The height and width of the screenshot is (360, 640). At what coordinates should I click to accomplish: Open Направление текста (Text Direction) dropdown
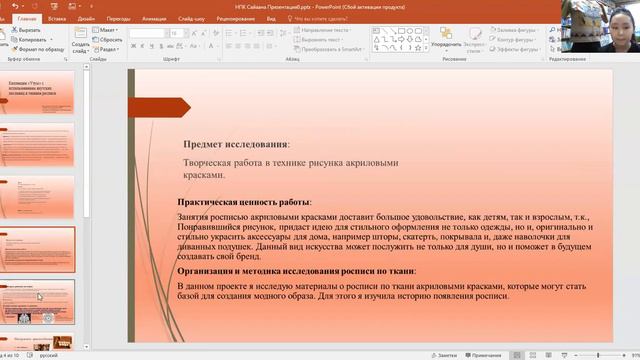click(322, 30)
